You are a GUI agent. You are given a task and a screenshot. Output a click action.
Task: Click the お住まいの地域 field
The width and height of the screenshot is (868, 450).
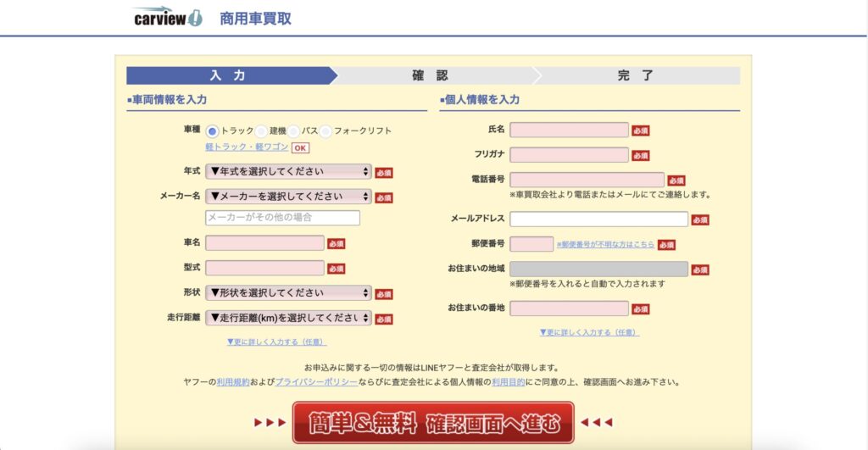pos(599,269)
